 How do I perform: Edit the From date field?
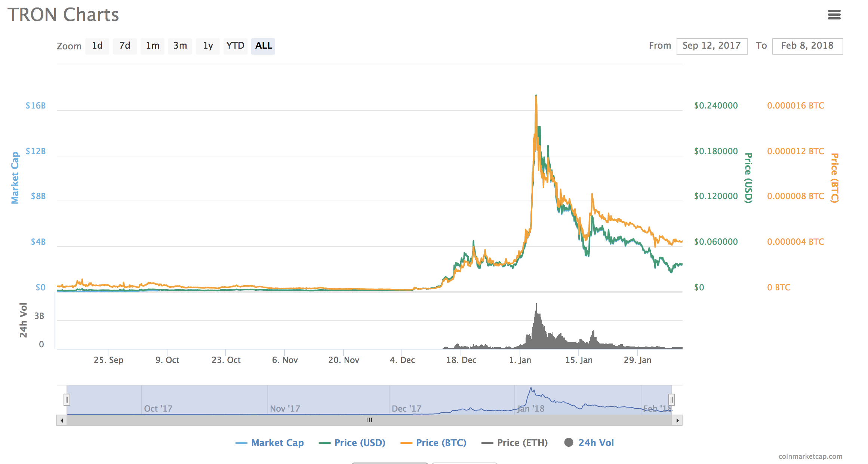click(x=712, y=46)
